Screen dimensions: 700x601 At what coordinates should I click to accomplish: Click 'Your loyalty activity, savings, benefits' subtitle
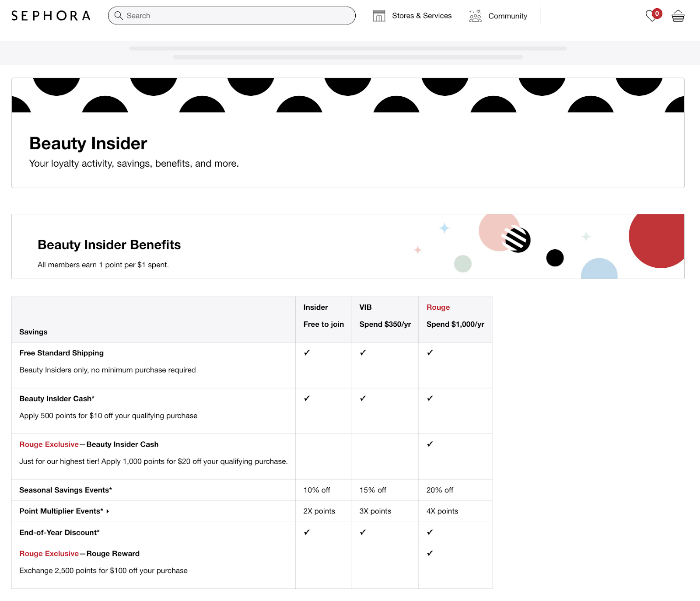(x=134, y=164)
